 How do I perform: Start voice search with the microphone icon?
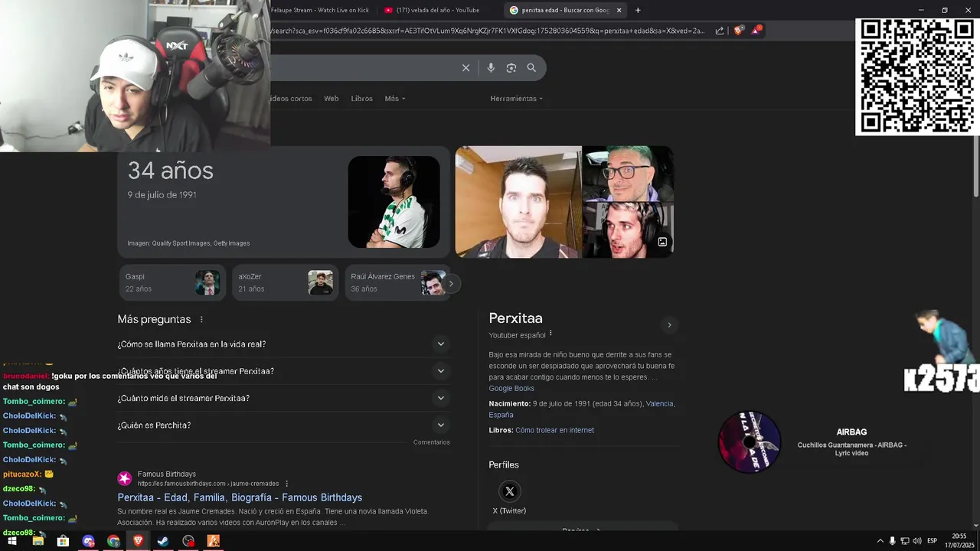tap(491, 68)
